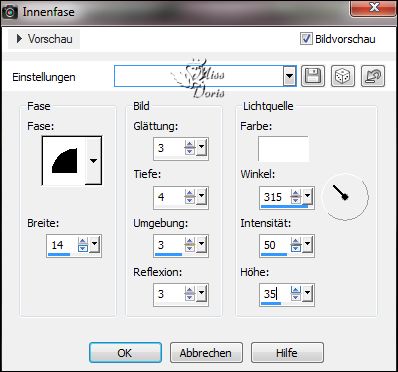Open the Einstellungen presets dropdown

(289, 76)
